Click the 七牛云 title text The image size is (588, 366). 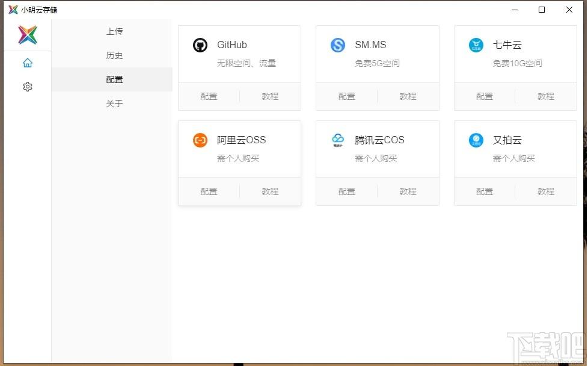point(507,45)
